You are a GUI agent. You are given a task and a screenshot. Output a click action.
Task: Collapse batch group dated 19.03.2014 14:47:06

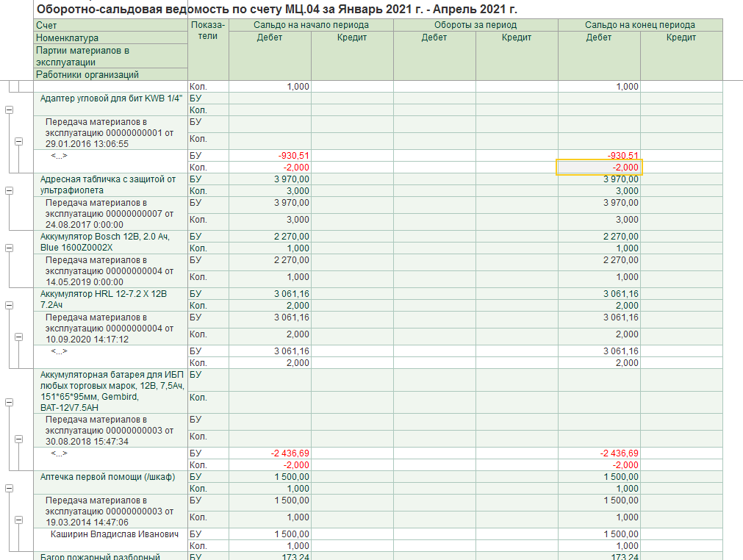click(x=19, y=518)
